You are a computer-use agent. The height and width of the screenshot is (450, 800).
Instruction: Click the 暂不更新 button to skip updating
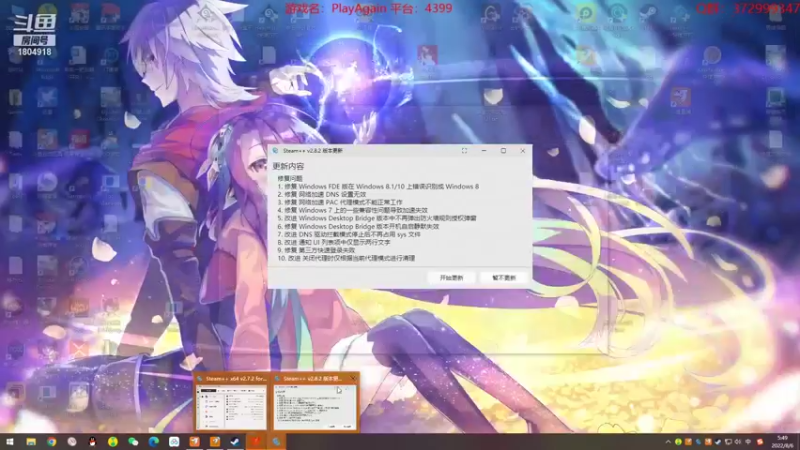click(504, 278)
